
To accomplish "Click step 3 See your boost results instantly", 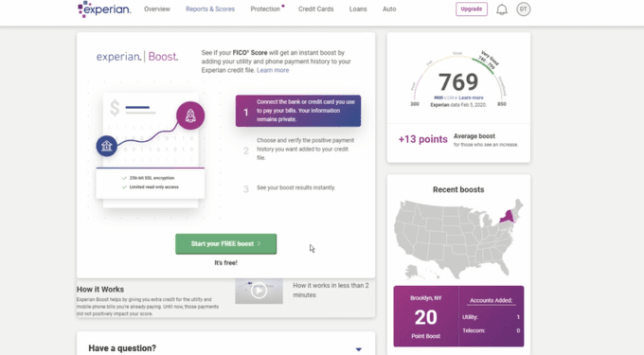I will (x=290, y=188).
